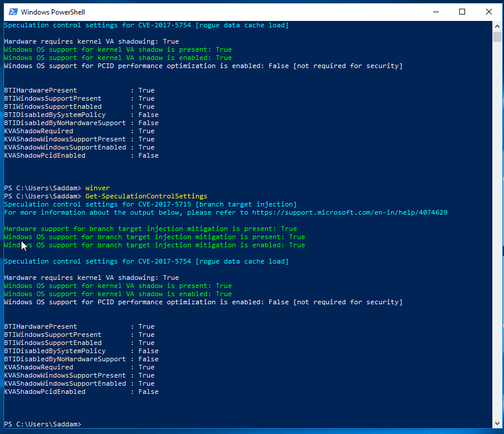Minimize the Windows PowerShell window
Image resolution: width=504 pixels, height=434 pixels.
436,12
